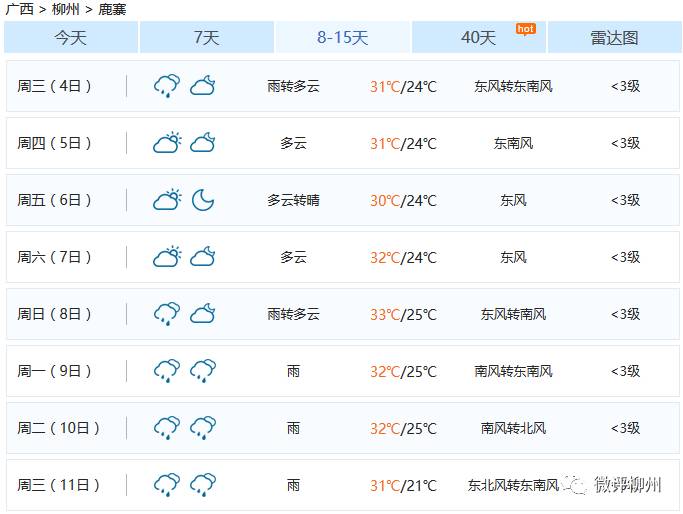The image size is (683, 514).
Task: Click the 30℃/24℃ temperature value
Action: [x=403, y=200]
